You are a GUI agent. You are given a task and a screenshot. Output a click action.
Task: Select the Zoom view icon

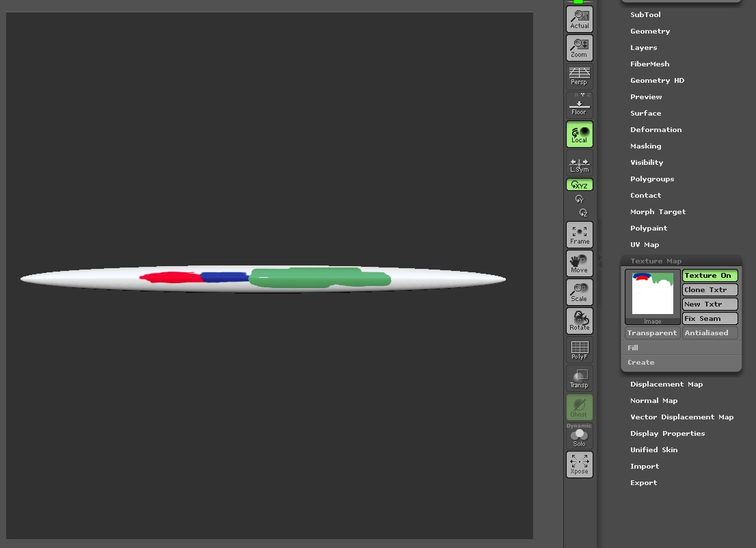(x=579, y=48)
